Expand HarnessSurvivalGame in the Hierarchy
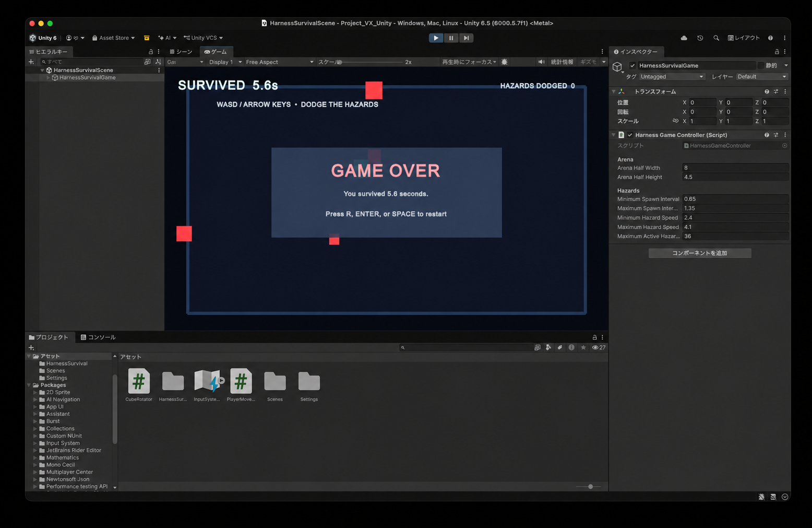Screen dimensions: 812x528 [48, 77]
